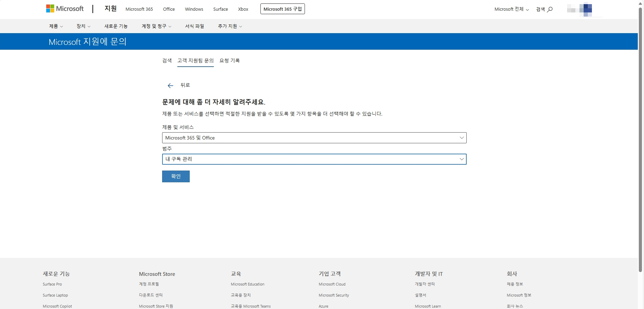Image resolution: width=644 pixels, height=309 pixels.
Task: Open Surface in the top navigation
Action: pyautogui.click(x=220, y=9)
